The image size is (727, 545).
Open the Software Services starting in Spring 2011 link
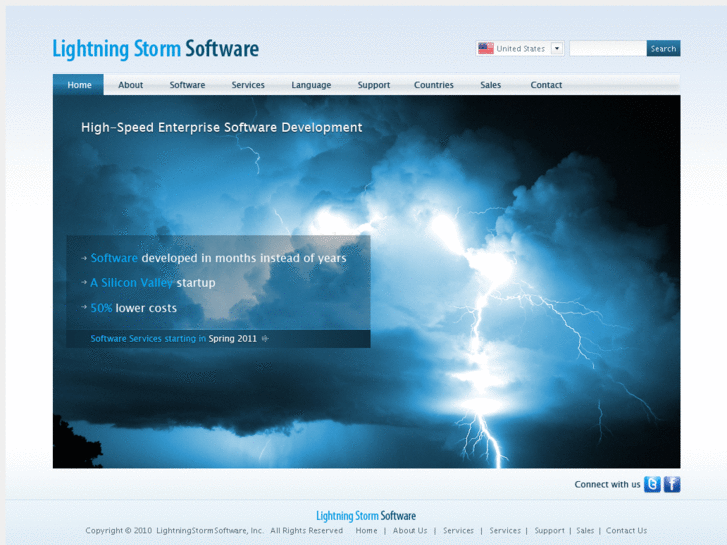click(173, 339)
